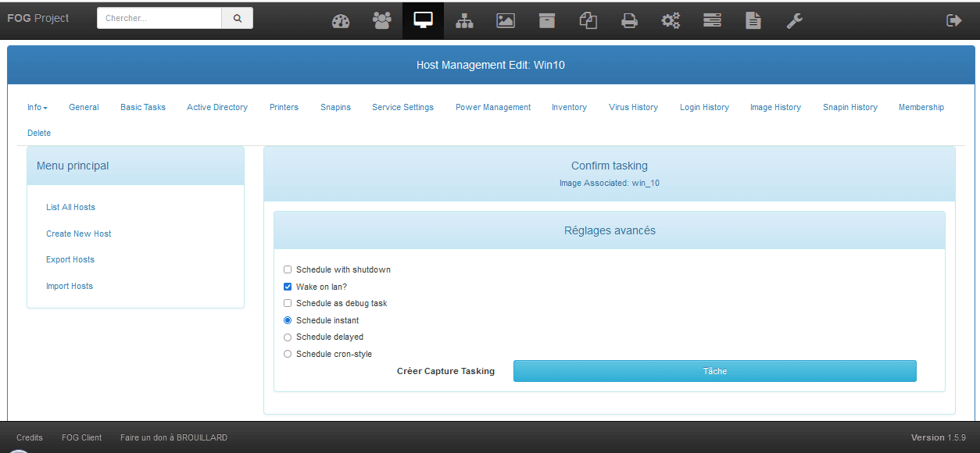Image resolution: width=980 pixels, height=453 pixels.
Task: Select Schedule delayed radio button
Action: 288,337
